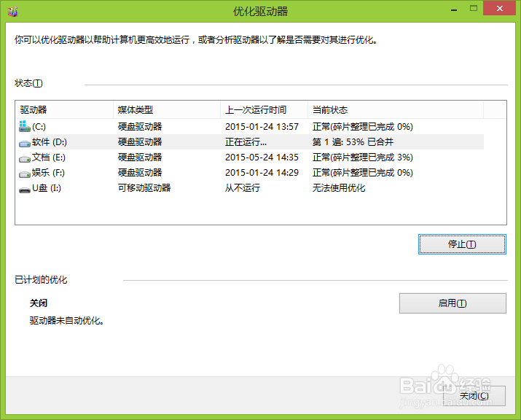Click the 正在运行... status cell

pyautogui.click(x=246, y=142)
